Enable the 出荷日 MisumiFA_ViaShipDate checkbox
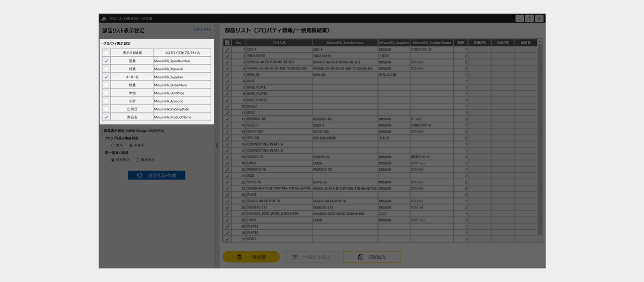644x282 pixels. [x=106, y=109]
